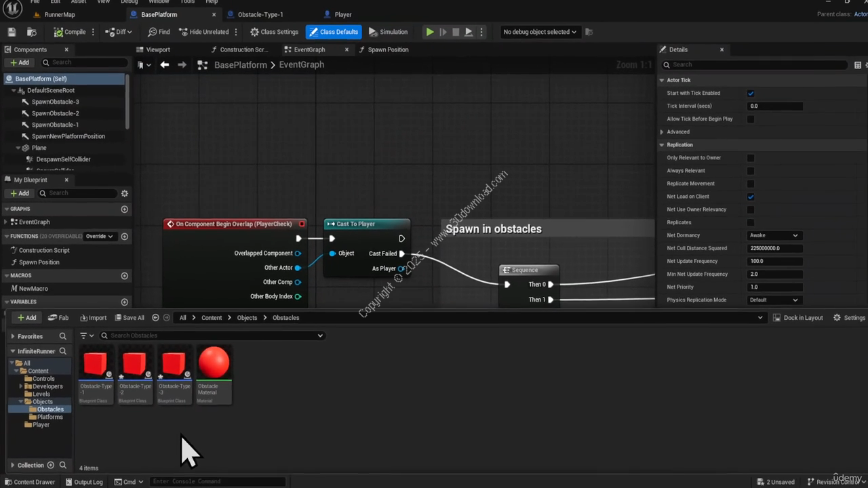
Task: Compile the BasePlatform blueprint
Action: [70, 32]
